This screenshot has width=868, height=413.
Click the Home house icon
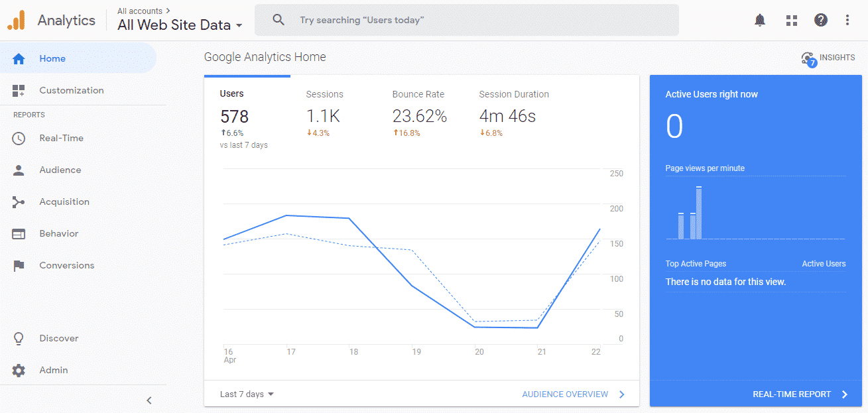(19, 58)
